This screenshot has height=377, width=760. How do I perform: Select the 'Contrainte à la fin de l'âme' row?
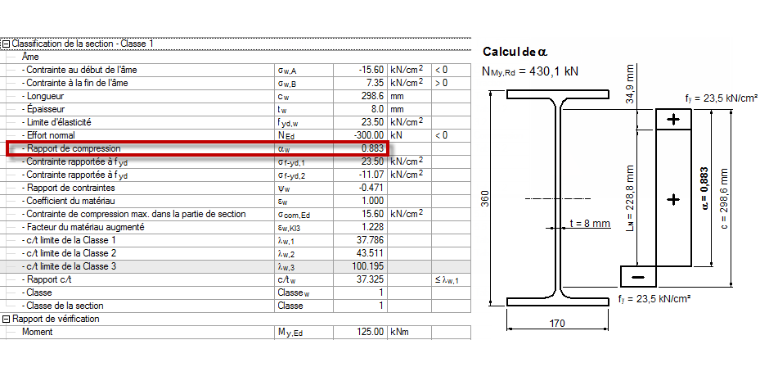click(236, 83)
